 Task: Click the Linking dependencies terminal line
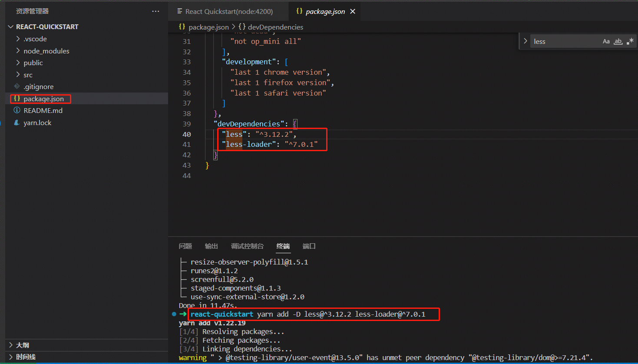tap(235, 349)
